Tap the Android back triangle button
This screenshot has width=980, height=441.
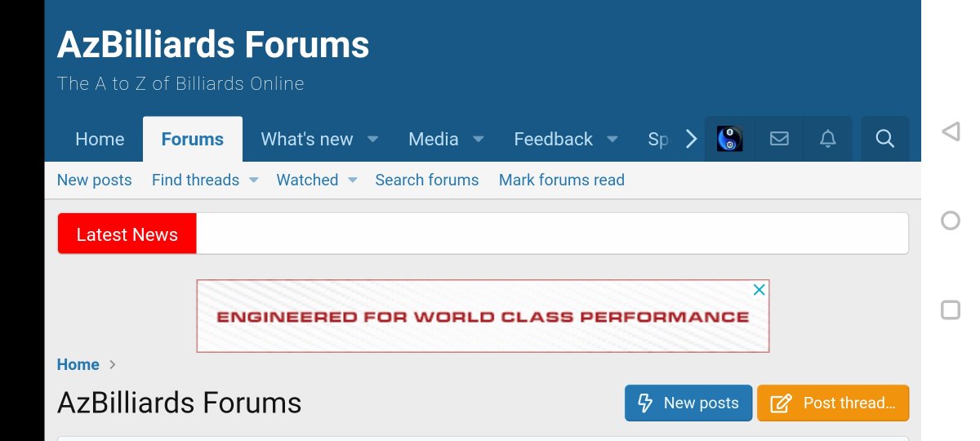click(x=950, y=131)
